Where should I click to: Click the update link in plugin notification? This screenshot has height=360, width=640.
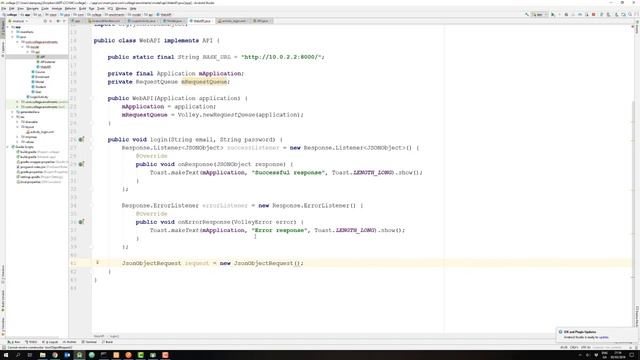(x=604, y=338)
